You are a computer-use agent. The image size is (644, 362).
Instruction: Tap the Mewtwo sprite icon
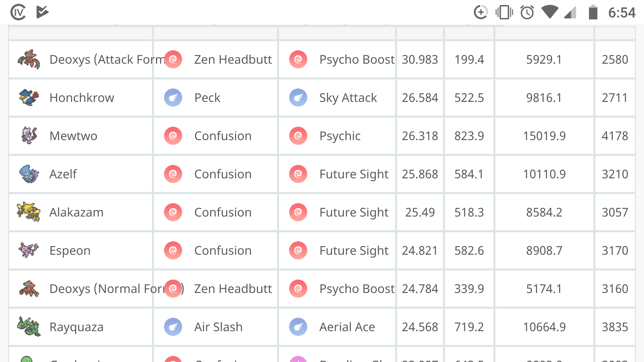pos(29,136)
